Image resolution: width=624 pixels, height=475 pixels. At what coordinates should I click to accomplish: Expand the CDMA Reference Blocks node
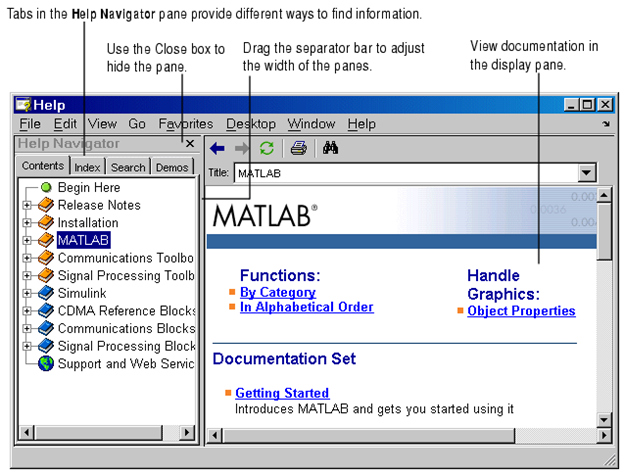[27, 311]
